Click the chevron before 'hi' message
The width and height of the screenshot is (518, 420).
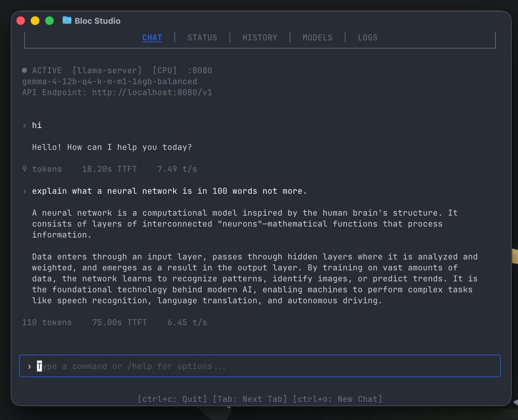coord(25,125)
